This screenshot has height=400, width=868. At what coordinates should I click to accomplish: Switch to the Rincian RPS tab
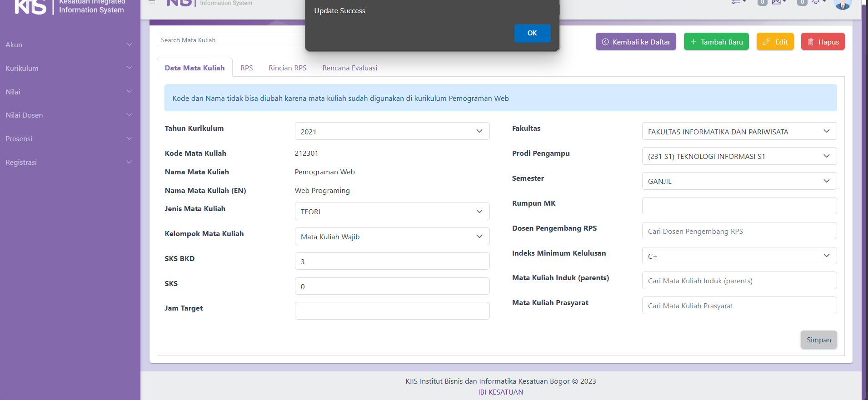pyautogui.click(x=287, y=68)
